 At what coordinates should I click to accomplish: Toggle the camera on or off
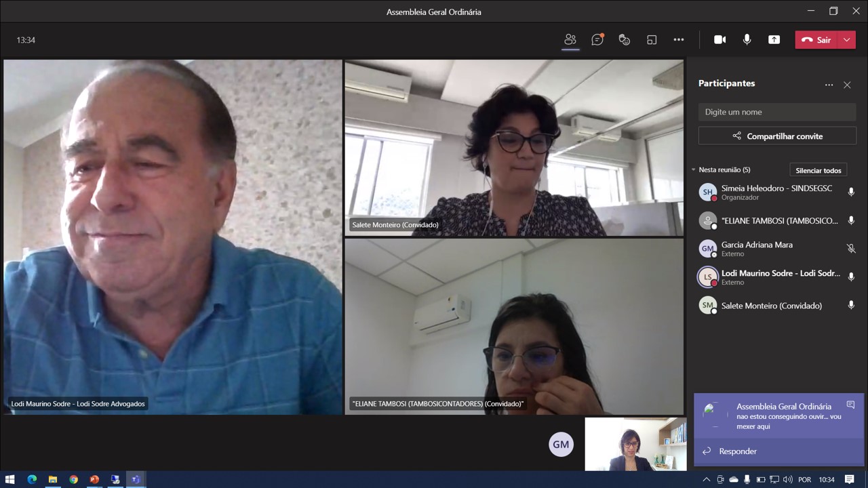[719, 40]
